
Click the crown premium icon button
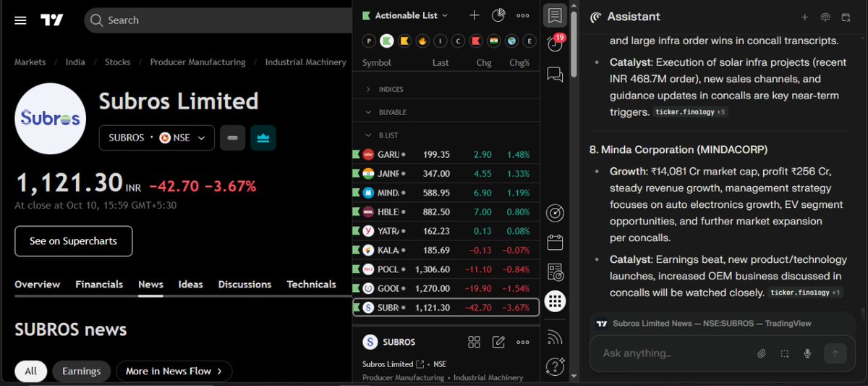point(263,138)
